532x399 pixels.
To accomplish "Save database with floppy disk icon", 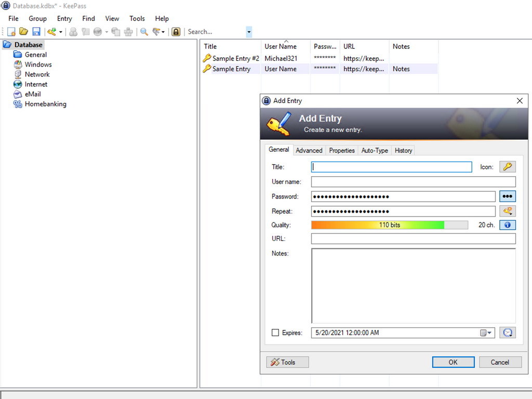I will [x=36, y=32].
